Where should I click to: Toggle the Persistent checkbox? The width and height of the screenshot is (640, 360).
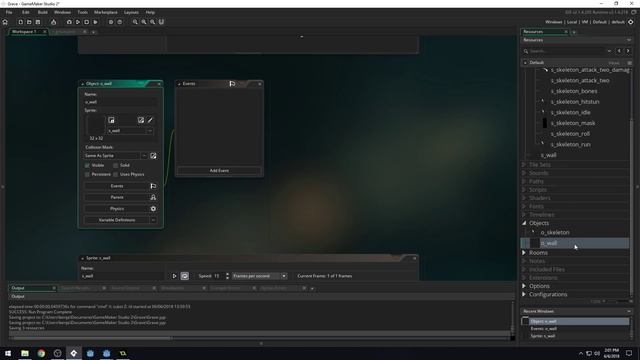[87, 174]
